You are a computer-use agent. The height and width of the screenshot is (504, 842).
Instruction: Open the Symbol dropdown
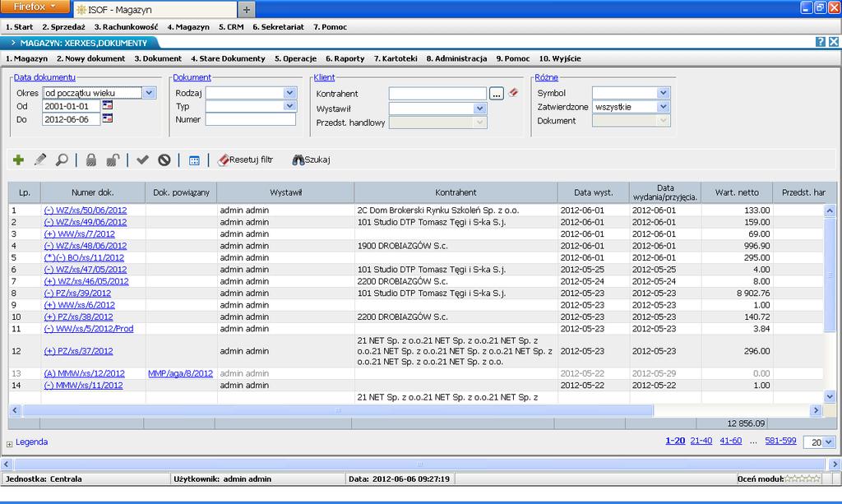[x=664, y=93]
